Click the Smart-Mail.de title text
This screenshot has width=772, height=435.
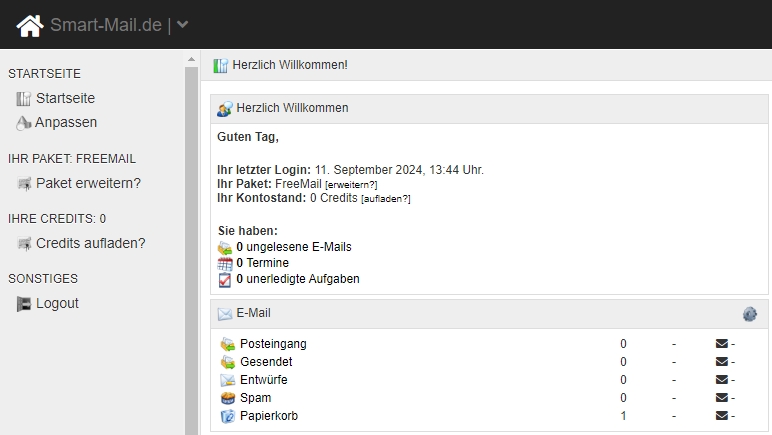click(106, 25)
